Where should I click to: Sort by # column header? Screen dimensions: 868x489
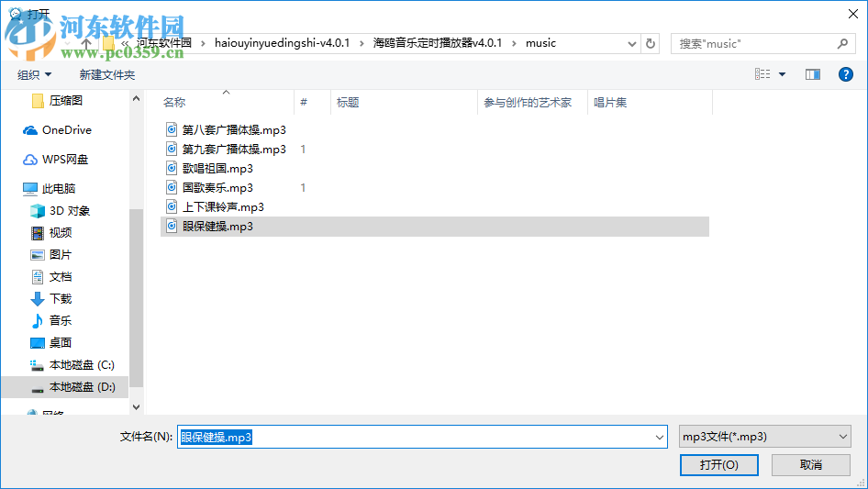312,103
